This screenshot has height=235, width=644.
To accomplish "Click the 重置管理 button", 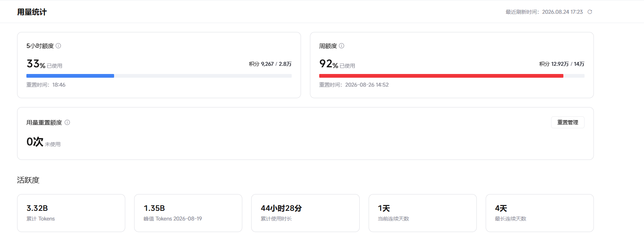I will (x=567, y=122).
